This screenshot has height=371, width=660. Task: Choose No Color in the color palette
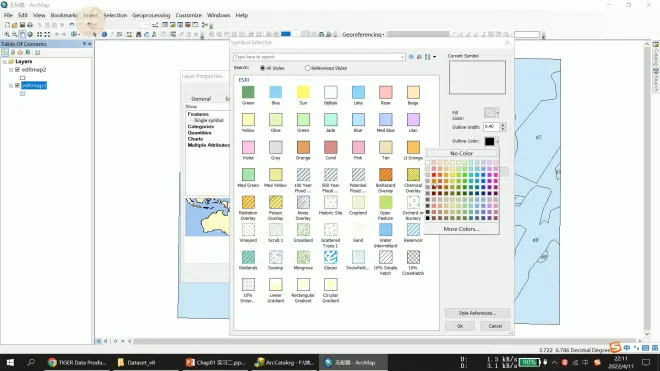click(x=461, y=153)
